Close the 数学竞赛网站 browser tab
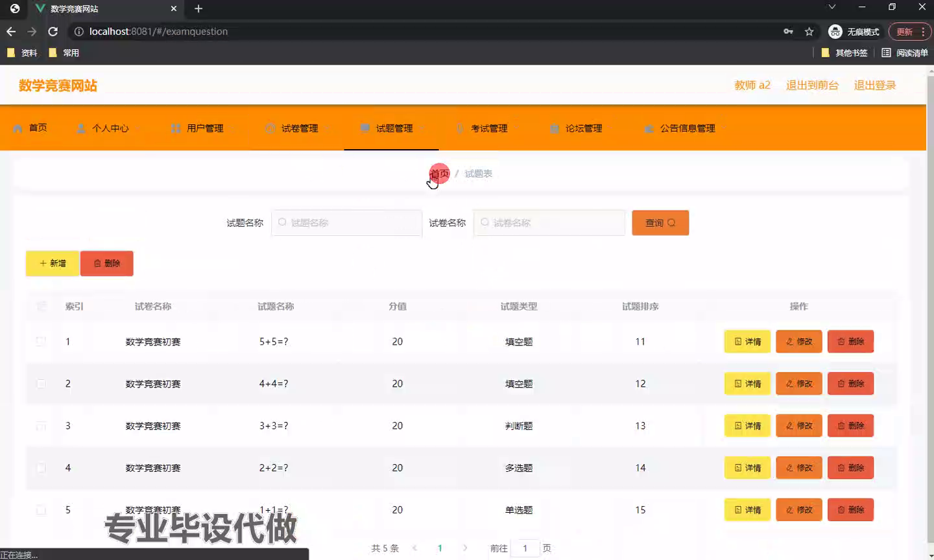The width and height of the screenshot is (934, 560). coord(174,8)
